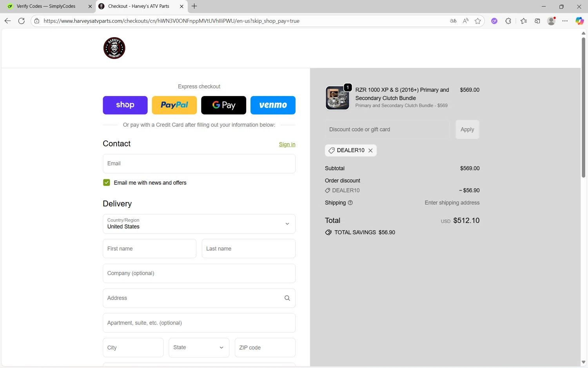Screen dimensions: 588x368
Task: Restore down the browser window
Action: [x=561, y=6]
